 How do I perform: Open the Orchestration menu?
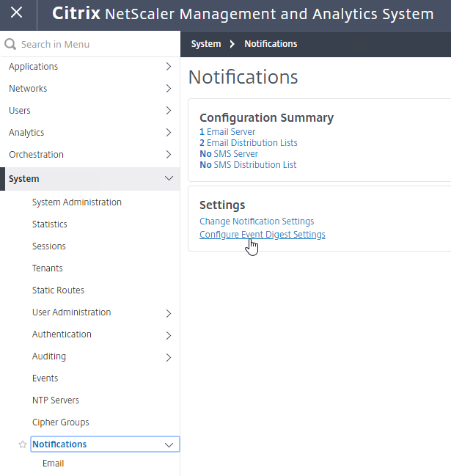pos(36,155)
